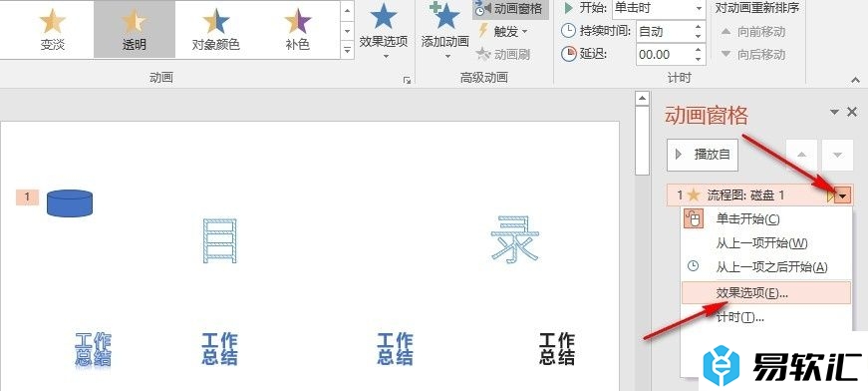Decrease the 持续时间 duration value

(699, 37)
